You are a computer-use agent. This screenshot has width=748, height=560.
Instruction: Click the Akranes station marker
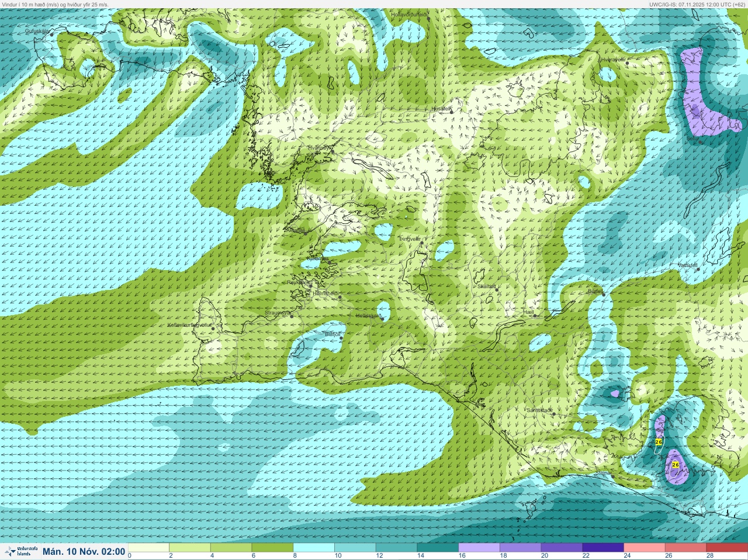point(305,233)
